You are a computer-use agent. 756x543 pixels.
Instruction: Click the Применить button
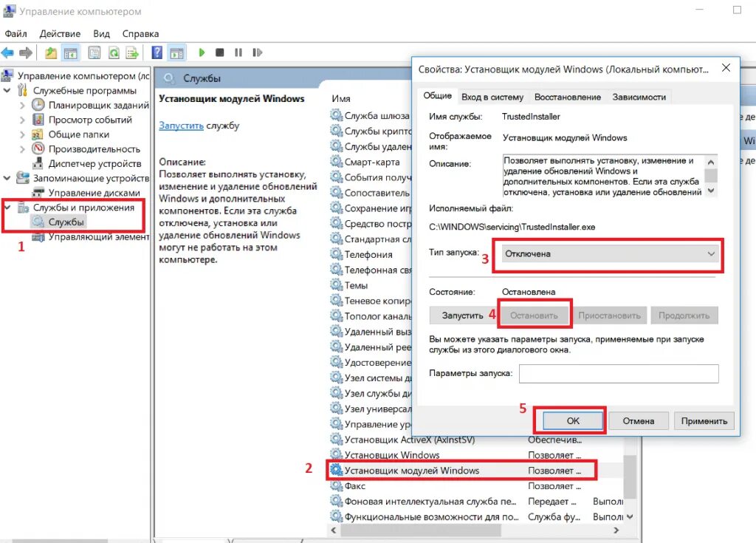coord(704,421)
